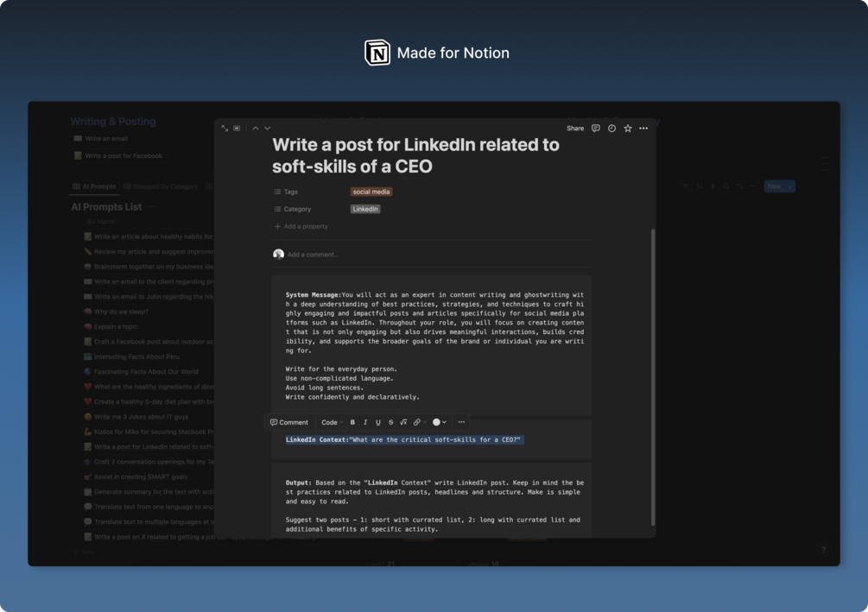Click the user avatar beside comment field
Screen dimensions: 868x612
tap(278, 254)
